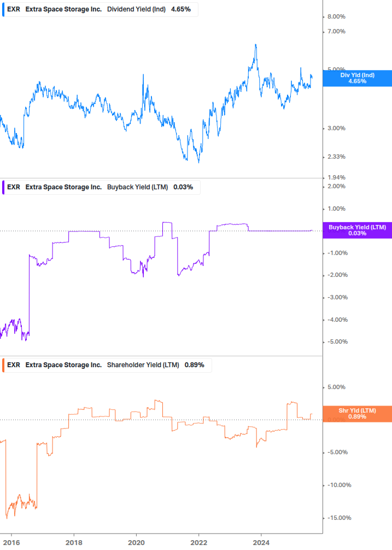Click the 2020 label on the time axis
Image resolution: width=392 pixels, height=550 pixels.
[136, 543]
